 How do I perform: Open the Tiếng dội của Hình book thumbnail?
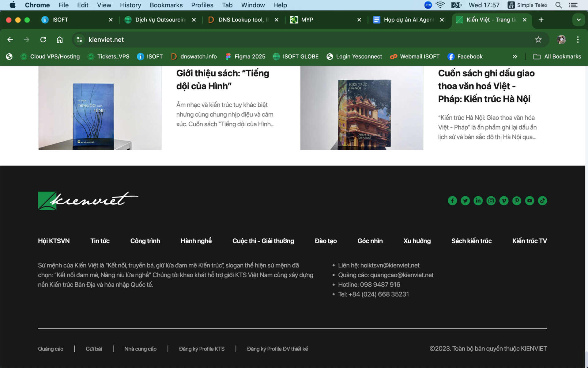tap(100, 108)
